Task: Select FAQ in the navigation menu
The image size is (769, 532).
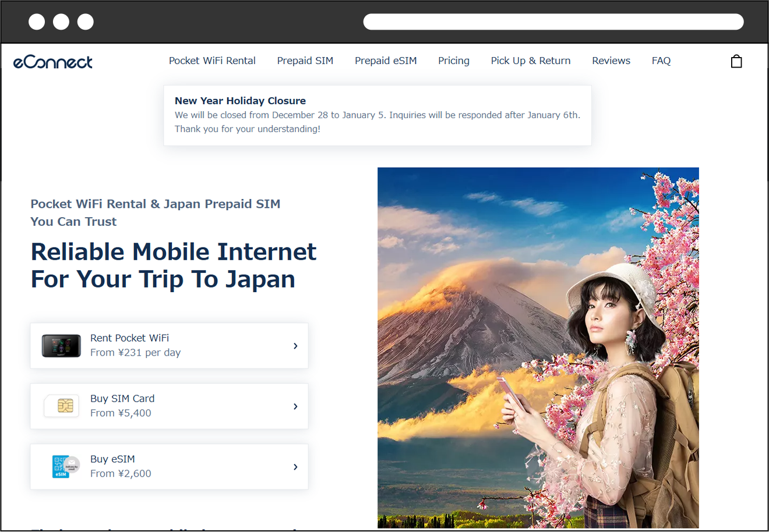Action: (661, 61)
